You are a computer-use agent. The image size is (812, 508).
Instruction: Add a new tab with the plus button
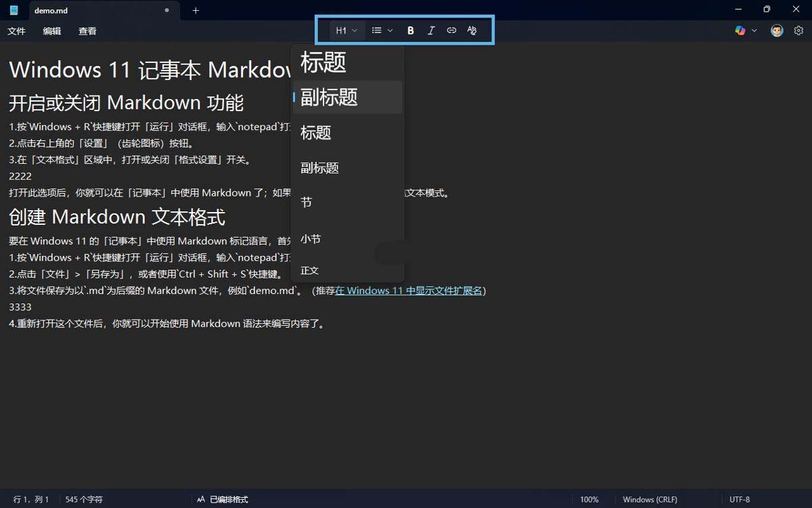pyautogui.click(x=196, y=10)
